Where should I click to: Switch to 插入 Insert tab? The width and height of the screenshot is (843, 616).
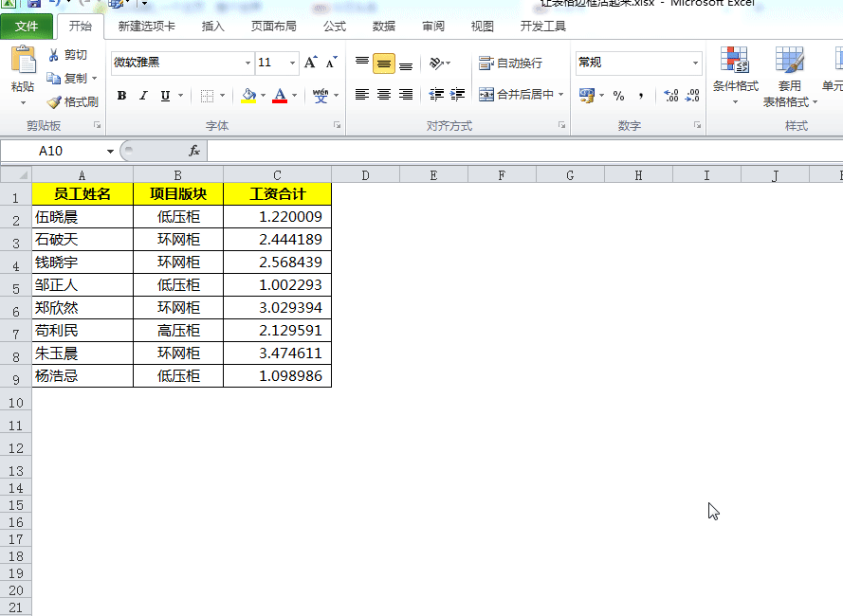[x=212, y=27]
